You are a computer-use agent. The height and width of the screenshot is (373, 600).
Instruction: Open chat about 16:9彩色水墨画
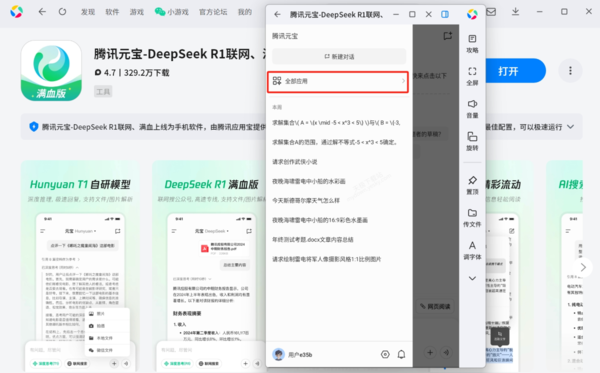(x=320, y=220)
